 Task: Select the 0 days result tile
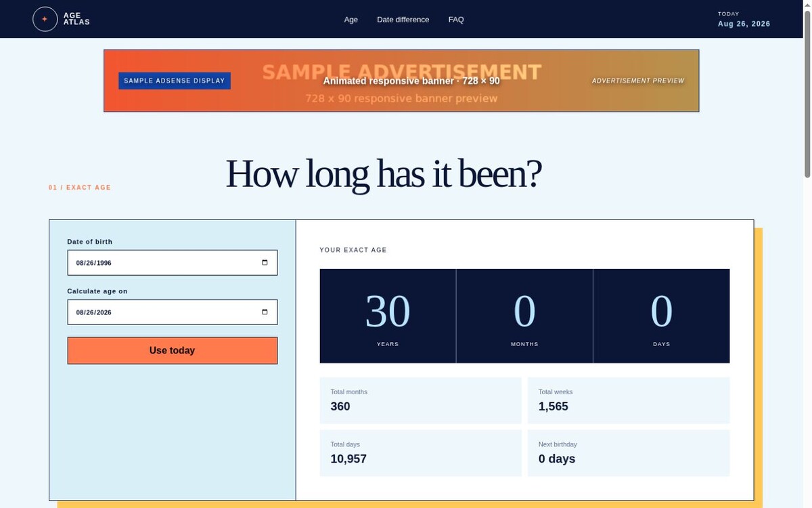pyautogui.click(x=661, y=316)
